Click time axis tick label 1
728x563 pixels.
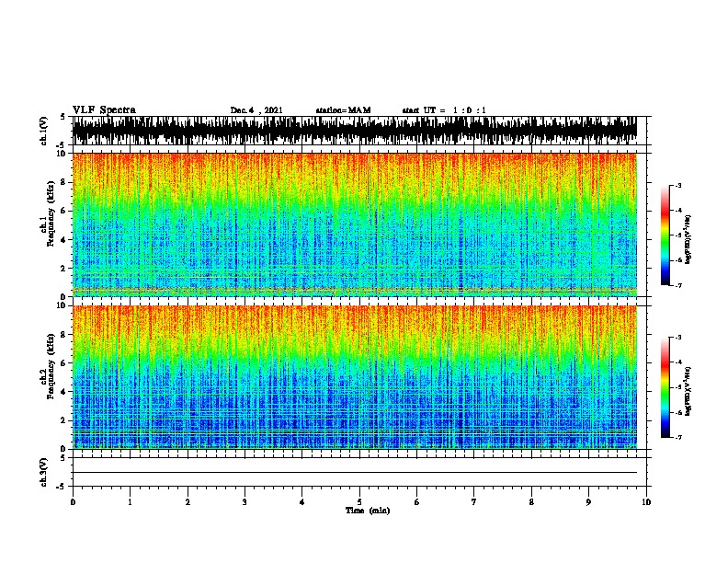[130, 502]
